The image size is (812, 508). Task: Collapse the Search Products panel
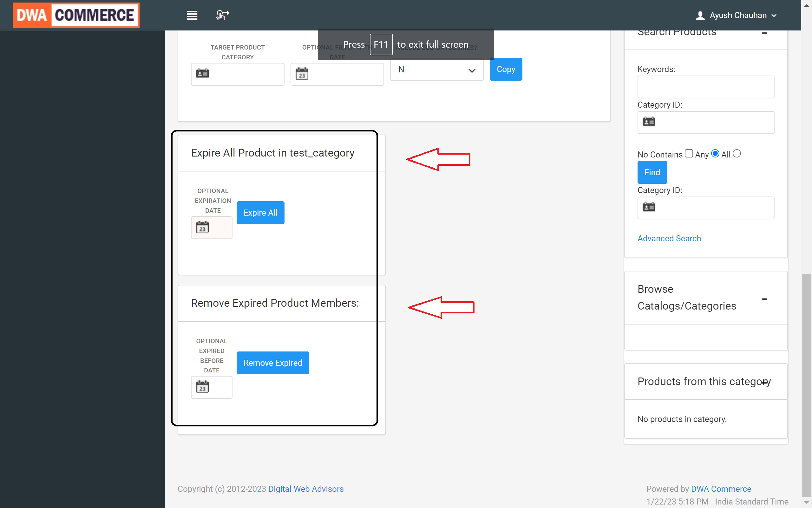click(x=764, y=33)
